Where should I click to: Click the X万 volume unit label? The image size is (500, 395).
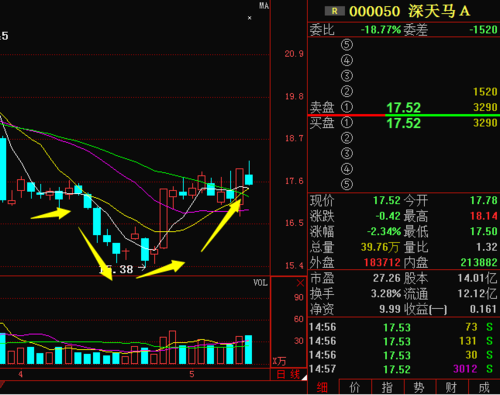click(279, 361)
